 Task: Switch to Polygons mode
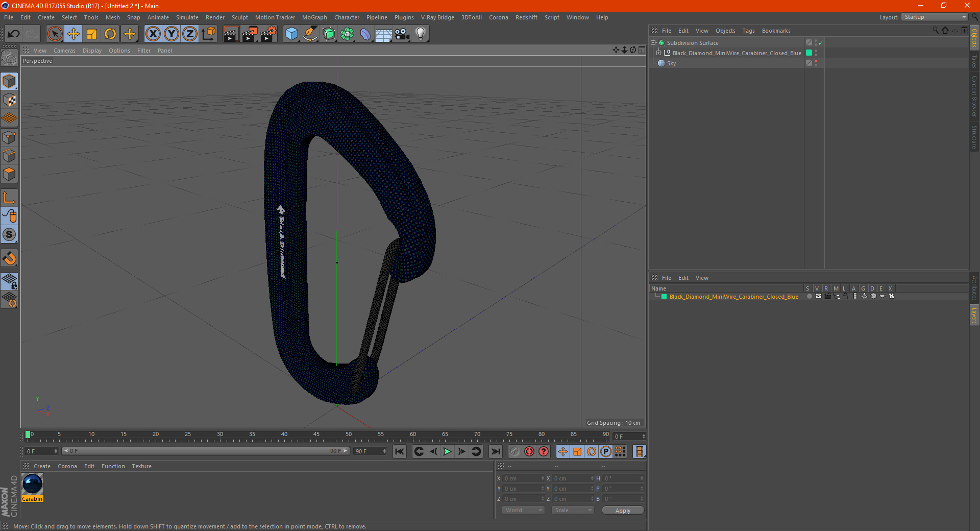9,174
